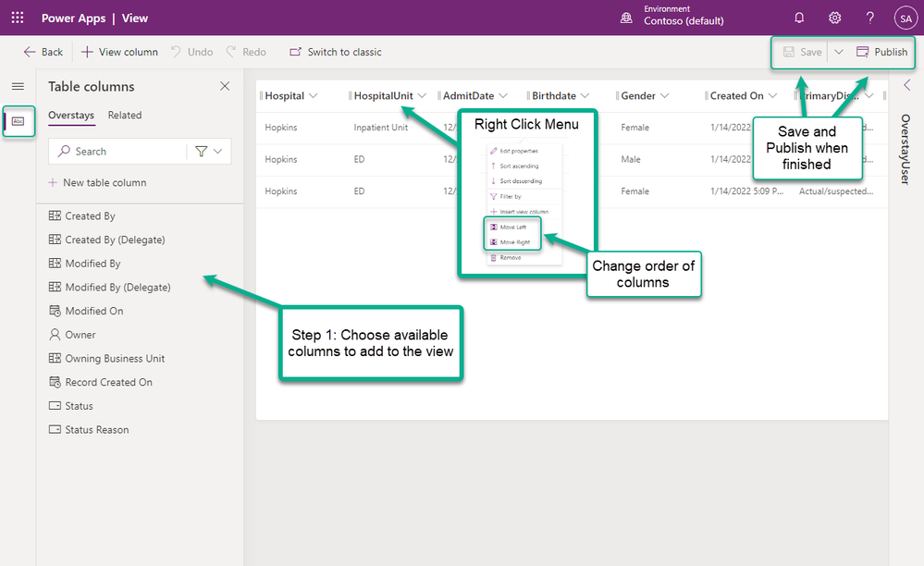Add a View column from toolbar
The height and width of the screenshot is (566, 924).
click(119, 52)
